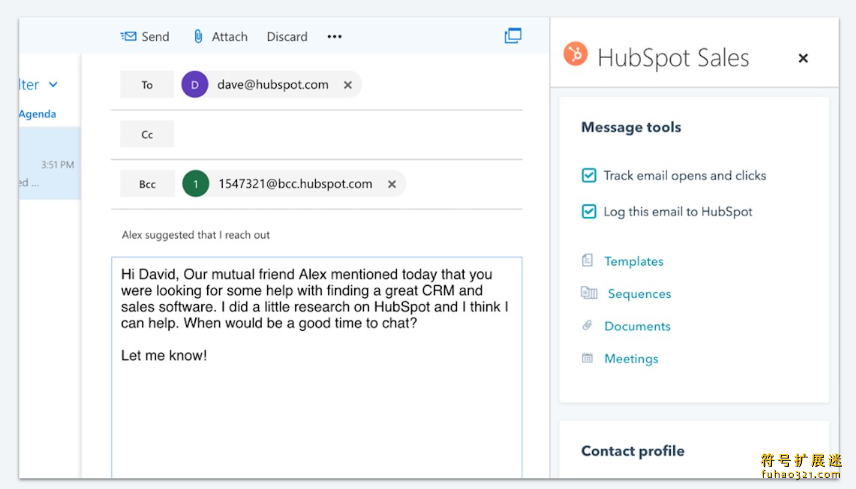856x489 pixels.
Task: Close the HubSpot Sales panel
Action: (803, 58)
